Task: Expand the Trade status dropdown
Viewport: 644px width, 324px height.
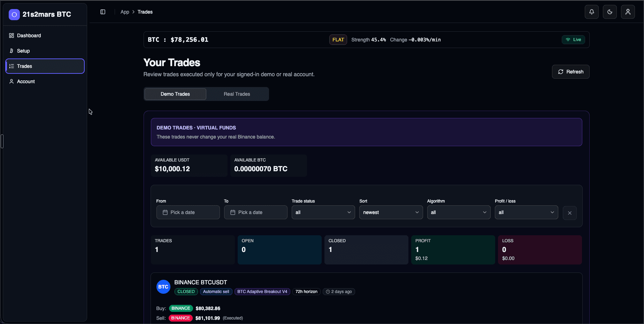Action: [x=323, y=212]
